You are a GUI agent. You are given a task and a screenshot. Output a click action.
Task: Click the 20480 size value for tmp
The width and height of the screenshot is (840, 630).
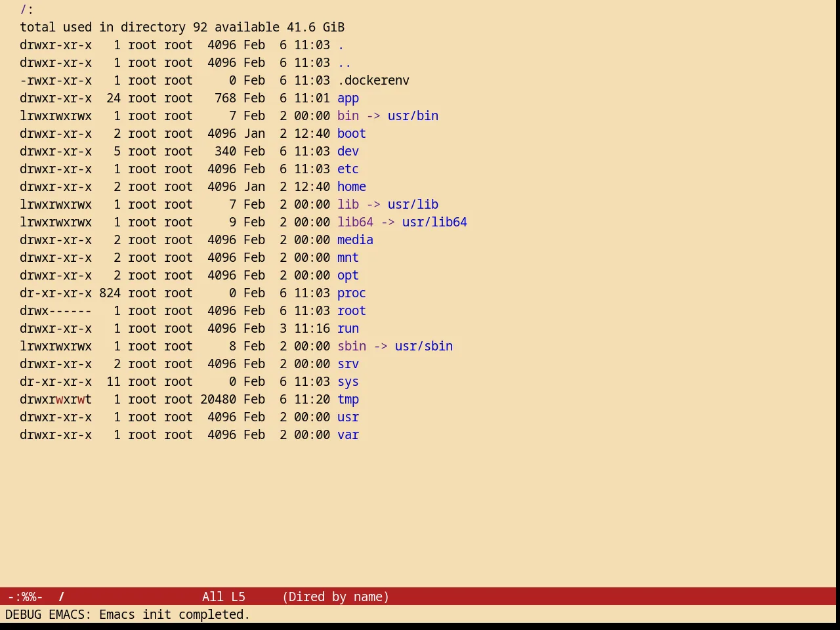click(x=218, y=400)
